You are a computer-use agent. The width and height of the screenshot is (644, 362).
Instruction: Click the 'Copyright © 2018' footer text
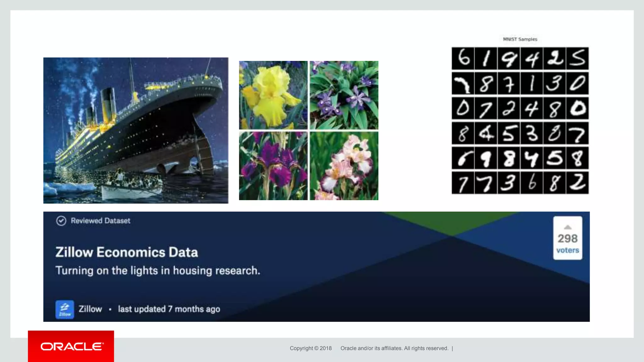(x=311, y=348)
